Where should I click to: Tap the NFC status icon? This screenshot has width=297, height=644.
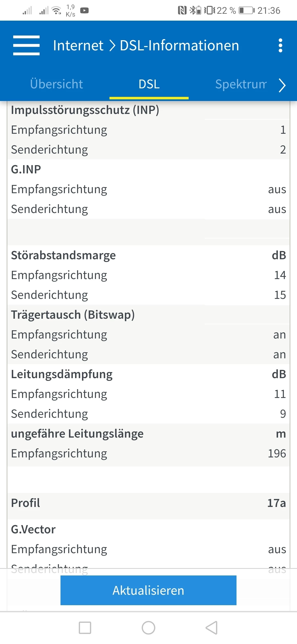click(x=182, y=10)
